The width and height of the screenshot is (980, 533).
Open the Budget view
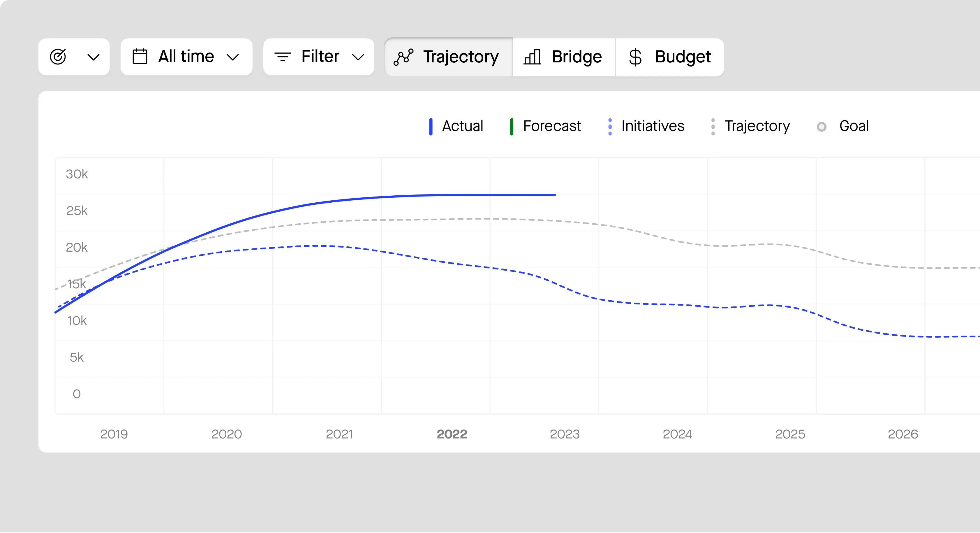pyautogui.click(x=683, y=57)
